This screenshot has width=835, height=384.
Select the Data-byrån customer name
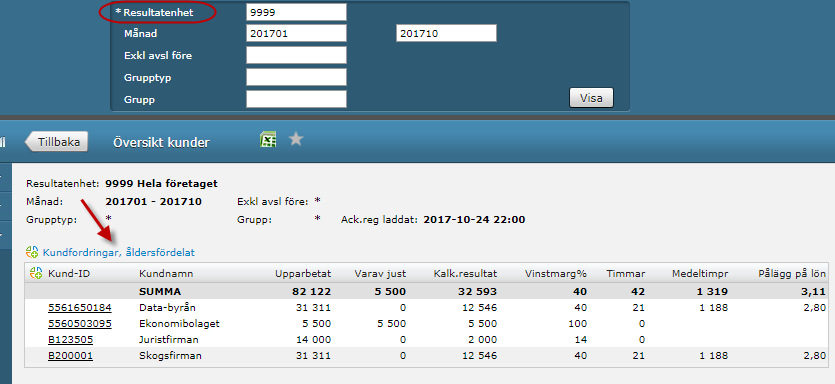point(166,307)
